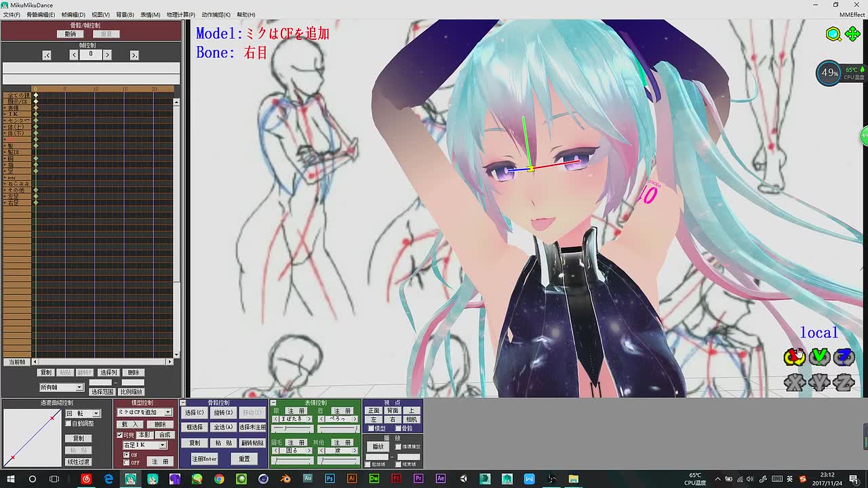The image size is (868, 488).
Task: Open After Effects from the taskbar
Action: pyautogui.click(x=441, y=479)
